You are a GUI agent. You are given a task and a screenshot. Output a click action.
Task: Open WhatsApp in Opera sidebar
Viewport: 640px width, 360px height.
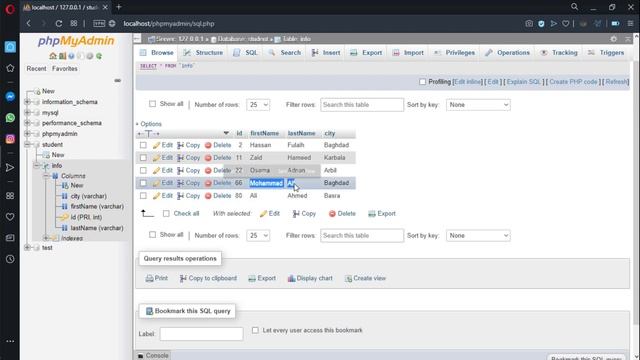10,118
